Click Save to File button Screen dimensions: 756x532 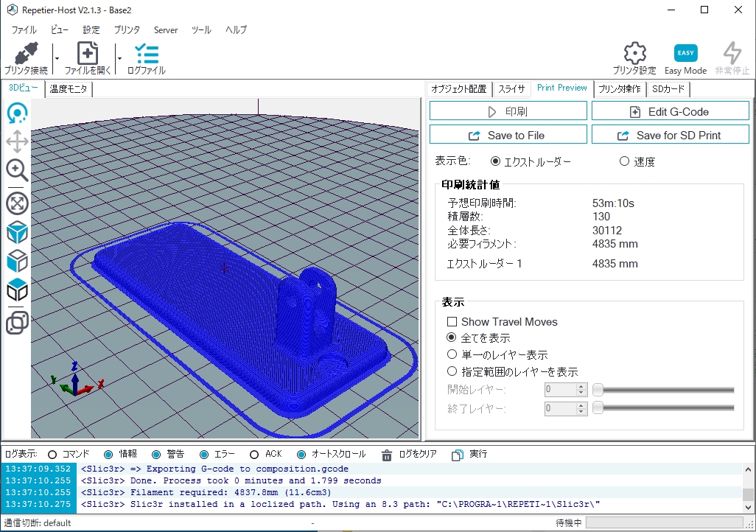[508, 134]
